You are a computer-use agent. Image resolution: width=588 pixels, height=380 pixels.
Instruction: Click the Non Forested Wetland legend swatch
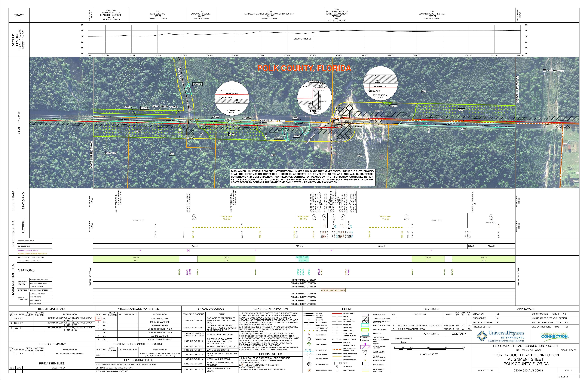click(x=365, y=325)
